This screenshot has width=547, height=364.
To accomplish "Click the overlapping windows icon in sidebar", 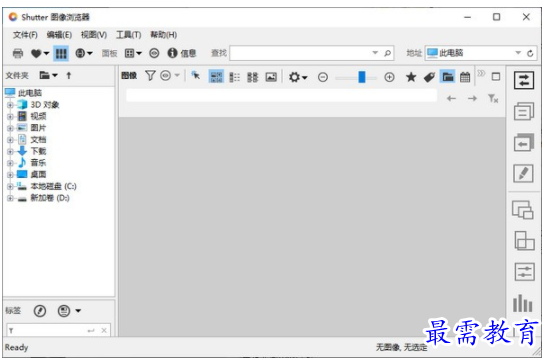I will 523,210.
